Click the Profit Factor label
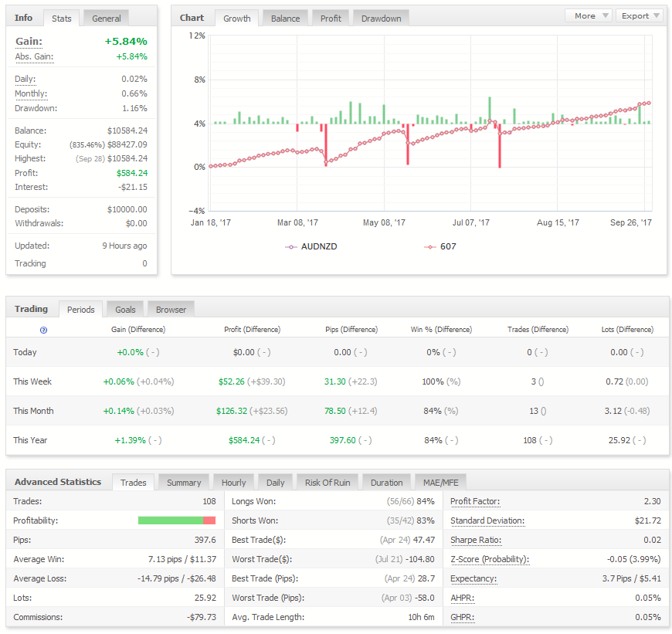Image resolution: width=672 pixels, height=634 pixels. pyautogui.click(x=475, y=501)
